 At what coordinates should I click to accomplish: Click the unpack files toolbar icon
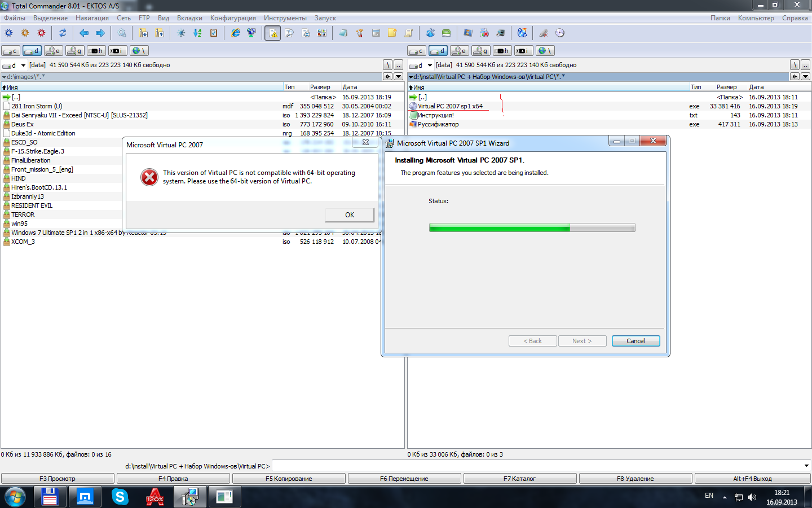(160, 33)
